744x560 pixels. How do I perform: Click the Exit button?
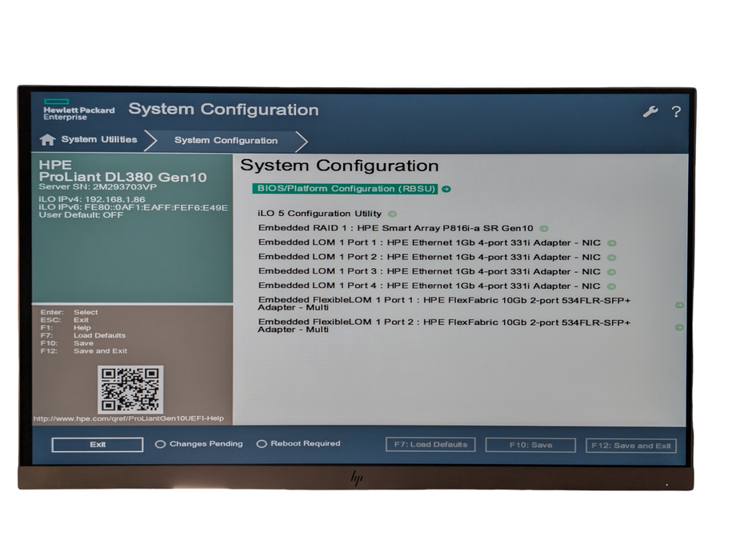pos(98,445)
